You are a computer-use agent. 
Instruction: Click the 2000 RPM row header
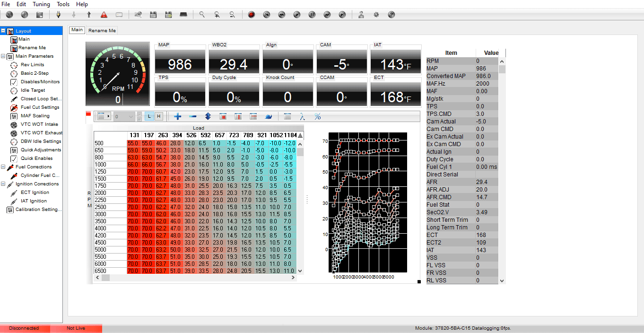110,193
